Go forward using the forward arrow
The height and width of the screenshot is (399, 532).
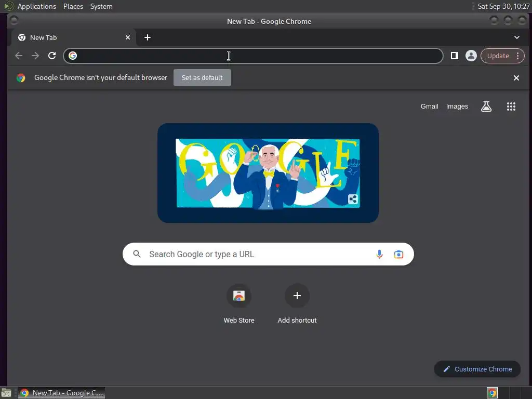[x=35, y=56]
